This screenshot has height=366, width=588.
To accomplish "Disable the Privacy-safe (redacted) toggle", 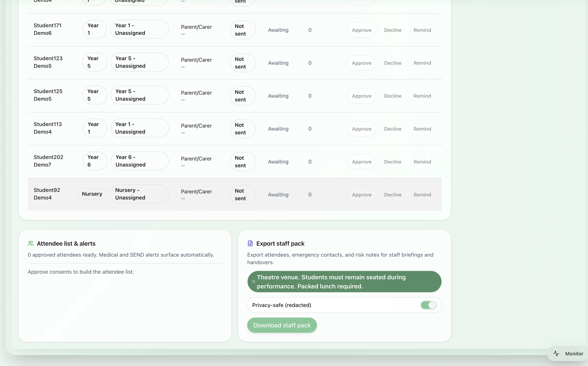I will tap(428, 305).
